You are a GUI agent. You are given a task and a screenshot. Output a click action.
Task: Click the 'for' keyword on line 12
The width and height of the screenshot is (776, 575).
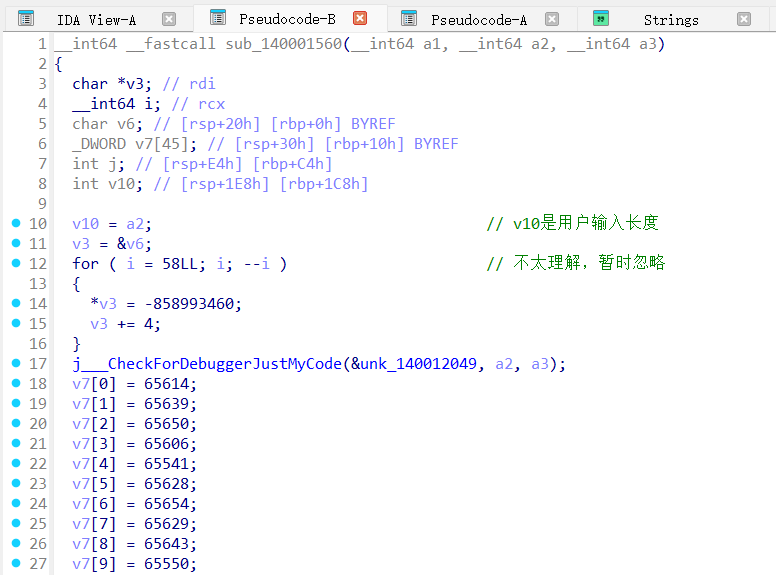click(86, 264)
